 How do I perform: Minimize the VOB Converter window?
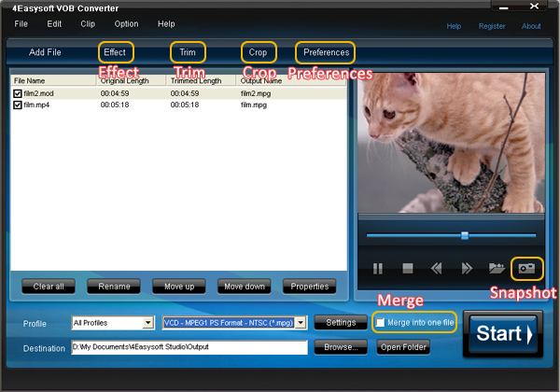click(x=504, y=7)
